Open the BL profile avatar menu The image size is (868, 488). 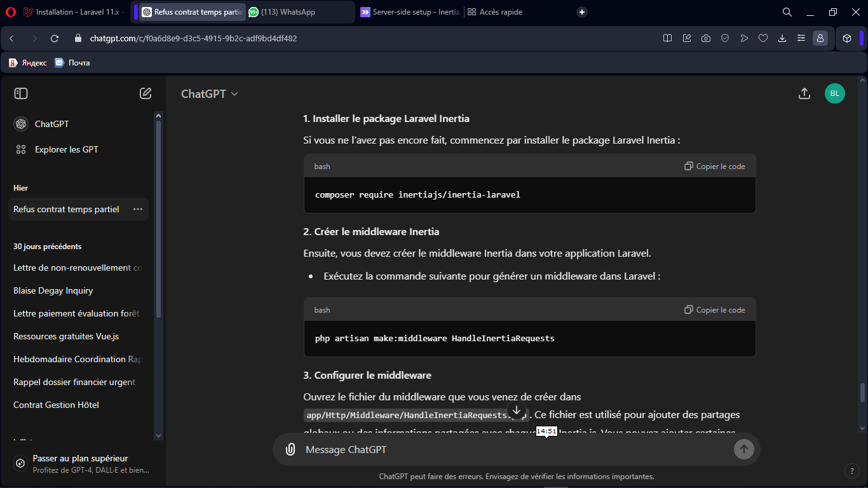[x=834, y=93]
